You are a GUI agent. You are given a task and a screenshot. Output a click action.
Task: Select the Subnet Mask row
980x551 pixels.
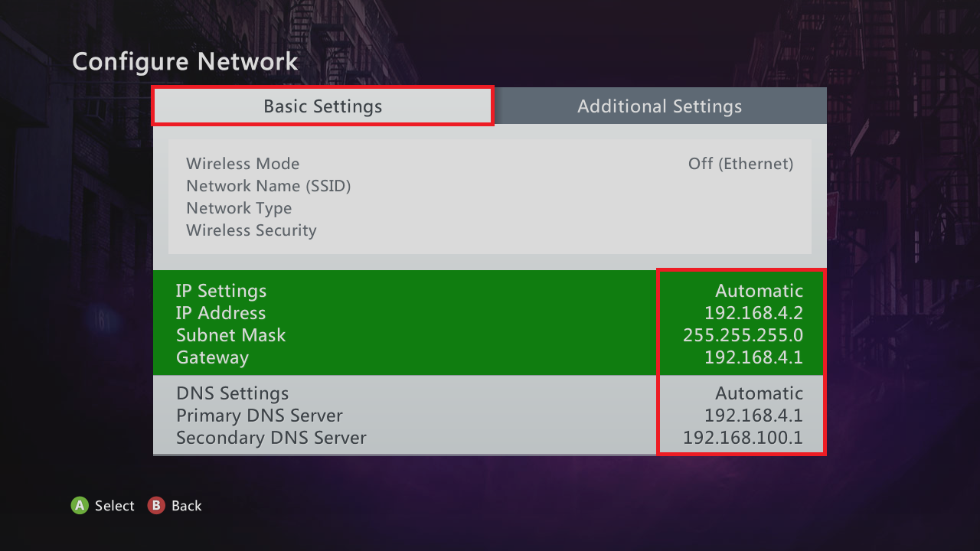point(230,335)
